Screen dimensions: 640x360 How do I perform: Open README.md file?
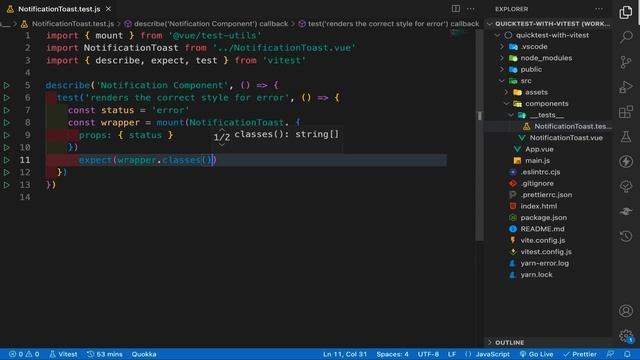pos(548,229)
